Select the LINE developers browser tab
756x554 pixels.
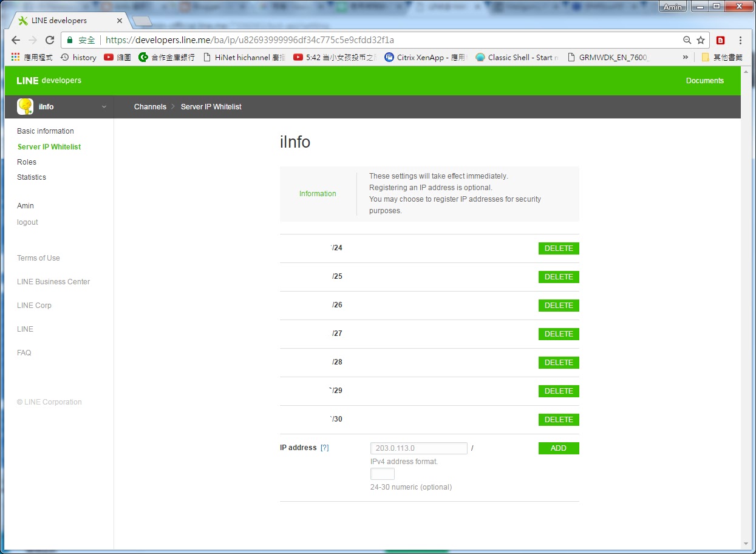click(x=68, y=21)
